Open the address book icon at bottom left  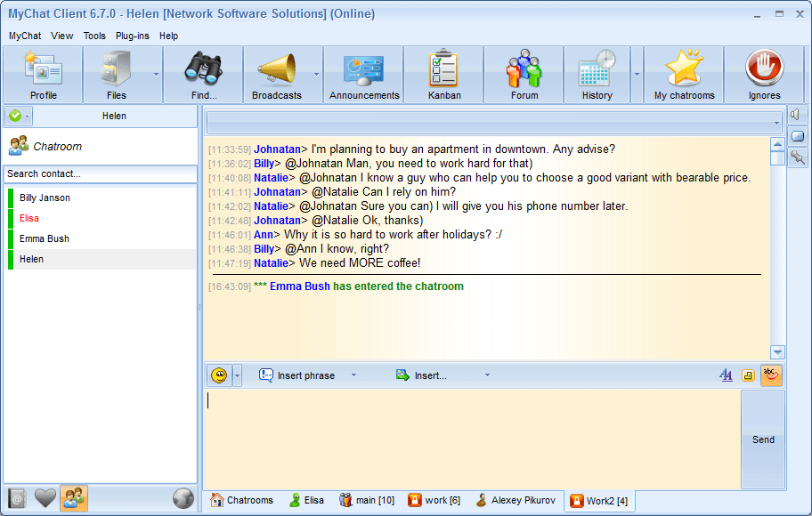17,499
